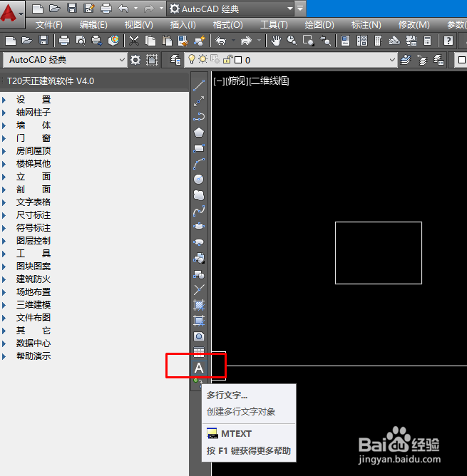
Task: Select the Region tool
Action: 199,336
